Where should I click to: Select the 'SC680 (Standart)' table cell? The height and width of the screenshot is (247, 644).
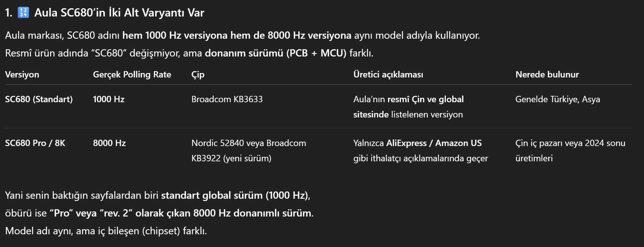[x=39, y=99]
